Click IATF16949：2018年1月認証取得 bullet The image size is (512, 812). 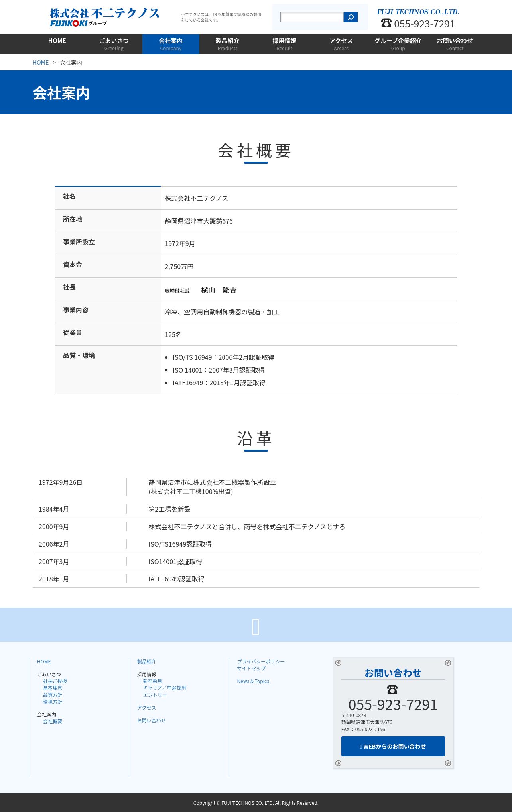pos(219,383)
